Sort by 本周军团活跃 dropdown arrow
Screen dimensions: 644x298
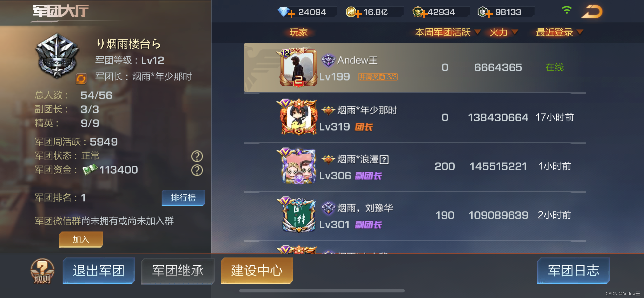tap(478, 32)
